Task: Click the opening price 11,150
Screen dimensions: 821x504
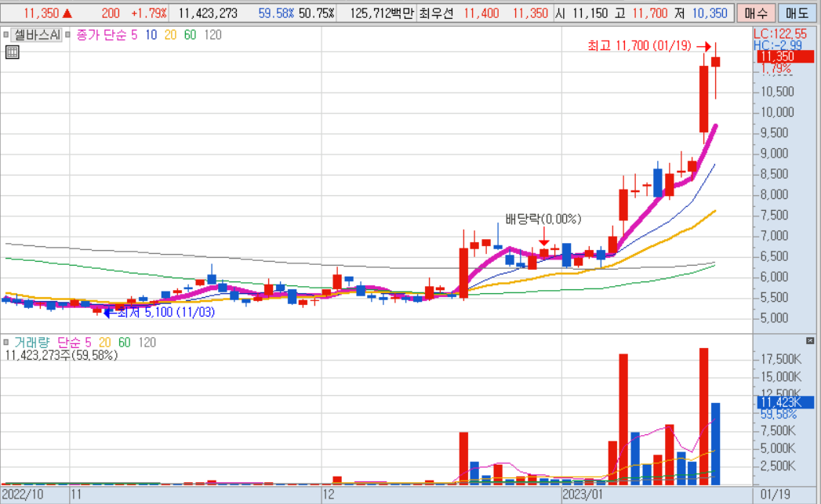Action: [590, 13]
